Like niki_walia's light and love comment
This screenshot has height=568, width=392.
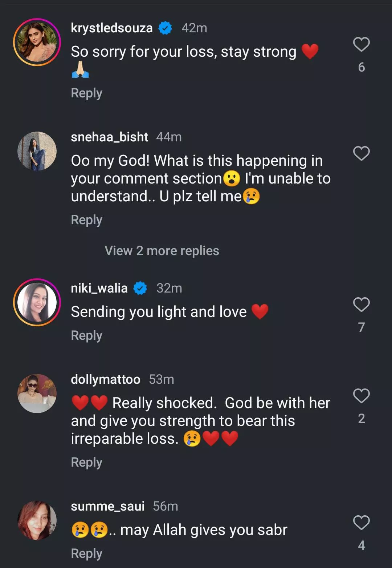(x=361, y=305)
